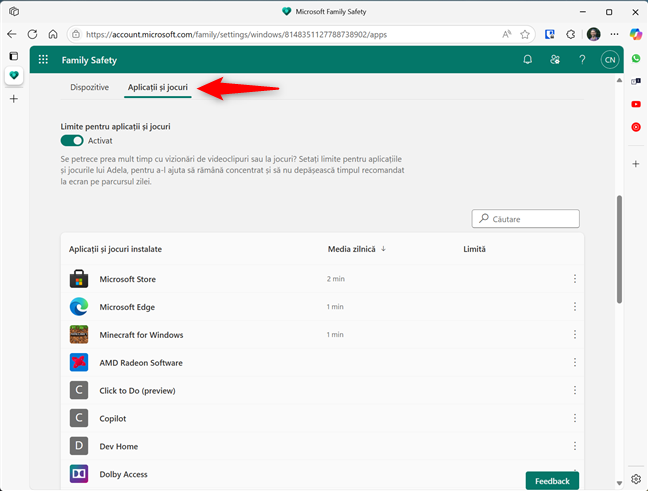Select the AMD Radeon Software name
Viewport: 648px width, 491px height.
click(141, 362)
